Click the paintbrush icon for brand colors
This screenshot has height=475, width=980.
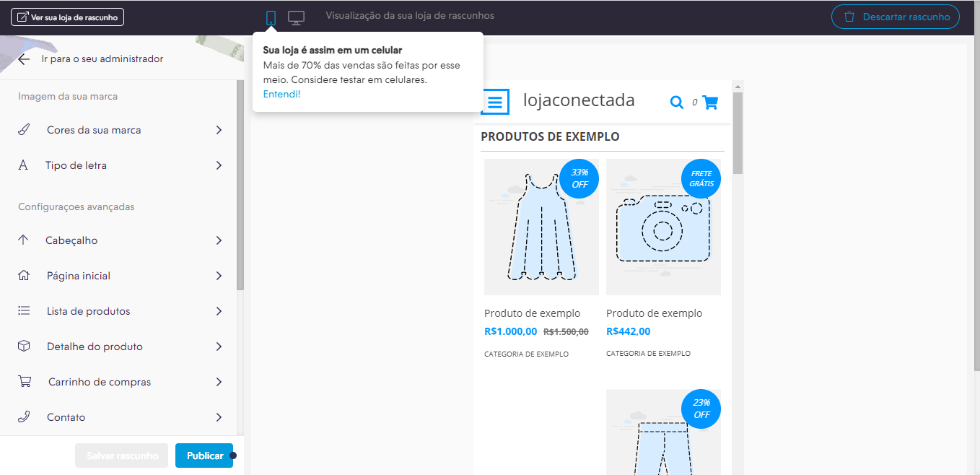pos(24,130)
